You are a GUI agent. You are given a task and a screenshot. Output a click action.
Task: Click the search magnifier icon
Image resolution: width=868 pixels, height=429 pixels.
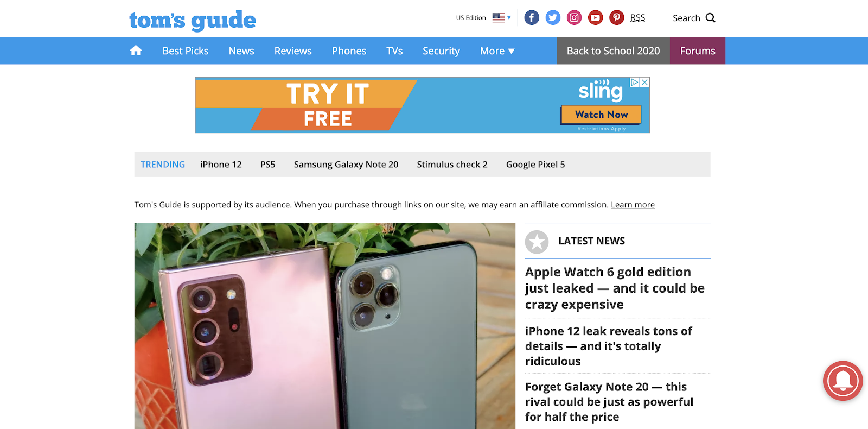(710, 18)
